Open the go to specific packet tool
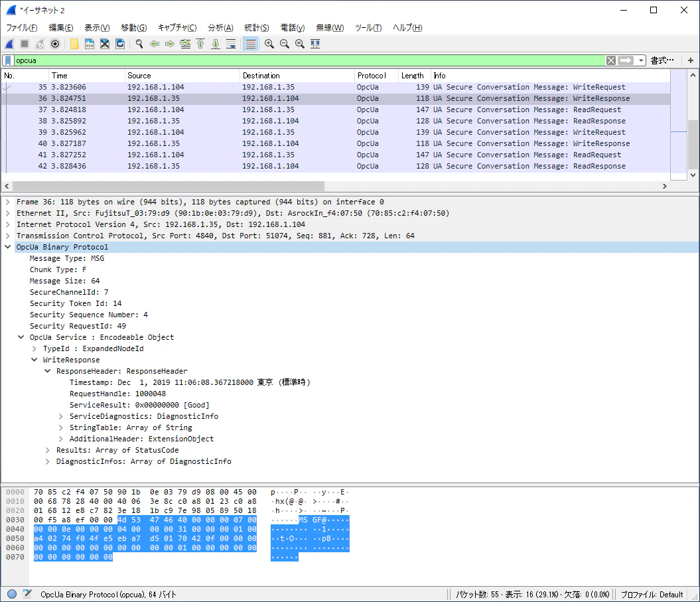The width and height of the screenshot is (700, 602). tap(185, 44)
